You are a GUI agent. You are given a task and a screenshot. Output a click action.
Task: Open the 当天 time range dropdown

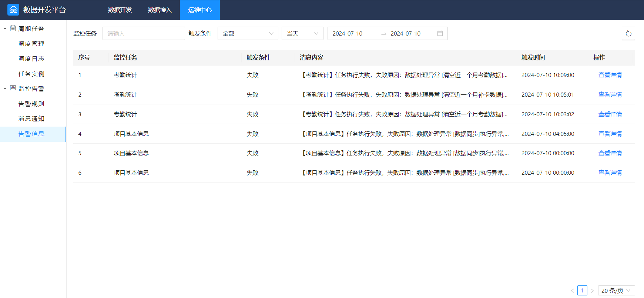point(302,34)
